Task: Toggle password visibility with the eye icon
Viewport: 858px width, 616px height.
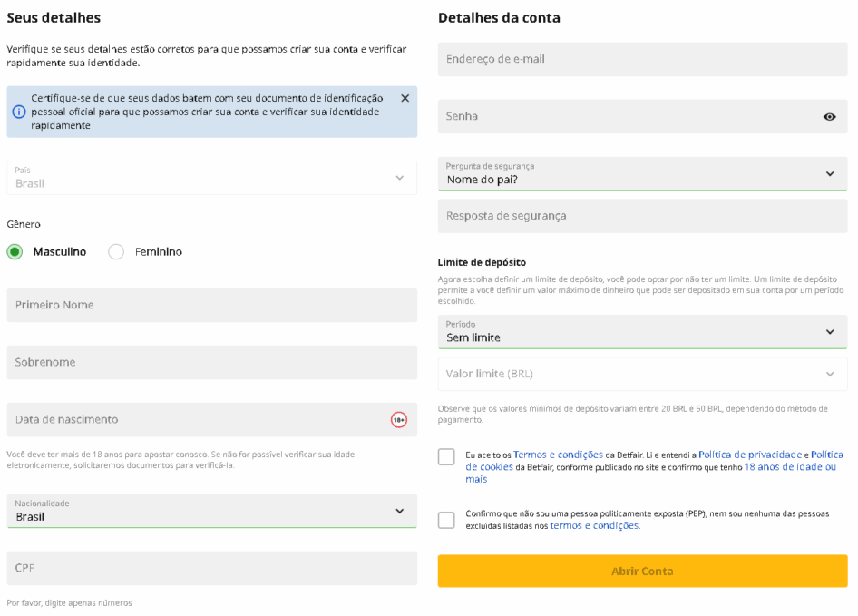Action: point(829,116)
